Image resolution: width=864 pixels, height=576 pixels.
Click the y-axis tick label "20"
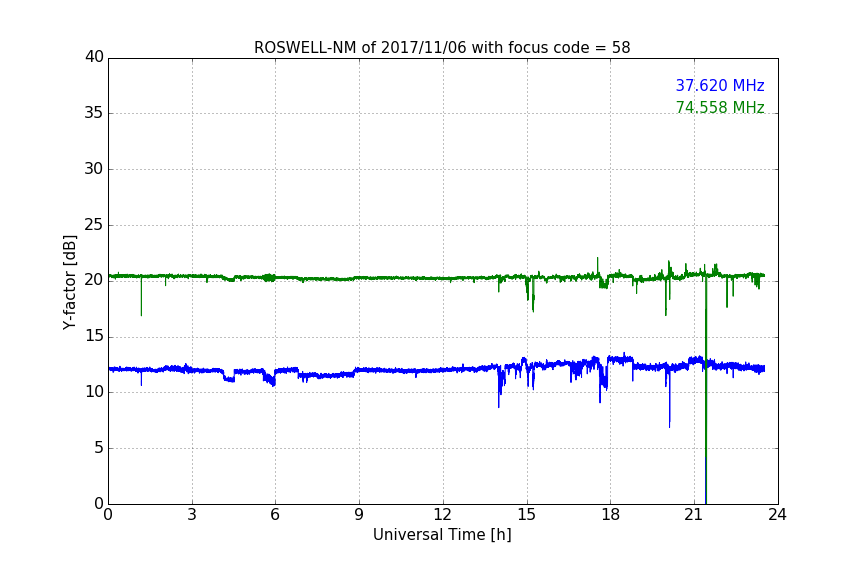[x=94, y=280]
